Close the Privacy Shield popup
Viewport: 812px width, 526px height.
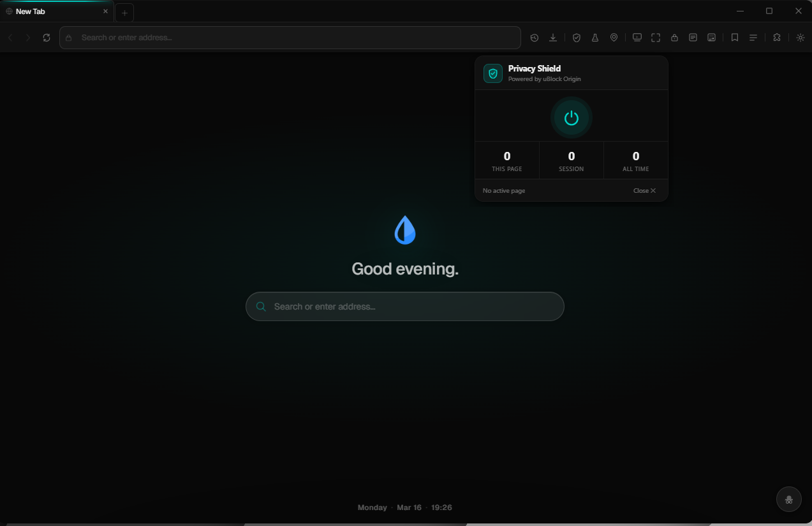click(644, 190)
